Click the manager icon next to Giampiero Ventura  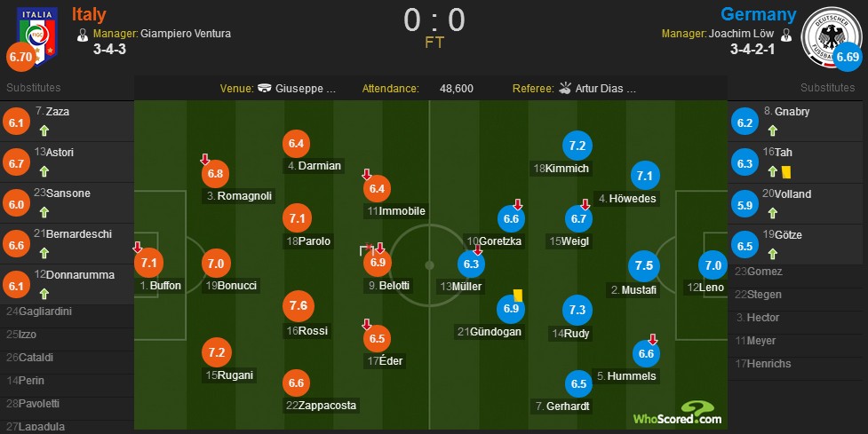tap(83, 36)
